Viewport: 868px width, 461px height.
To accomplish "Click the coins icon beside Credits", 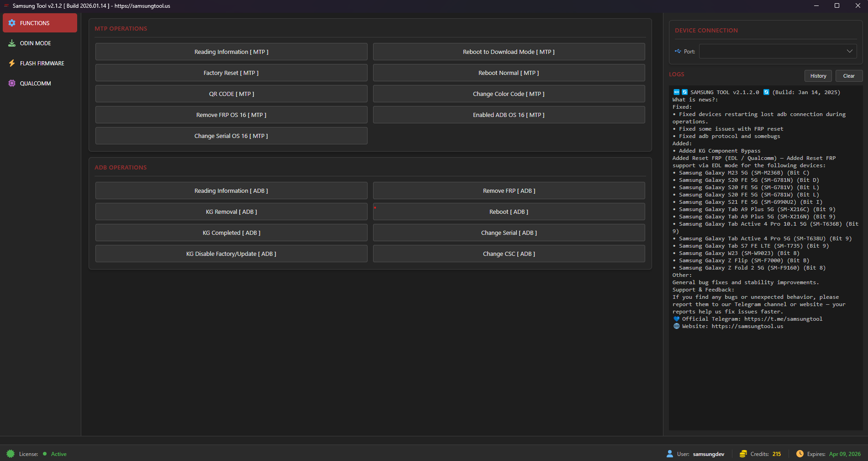I will pyautogui.click(x=742, y=454).
